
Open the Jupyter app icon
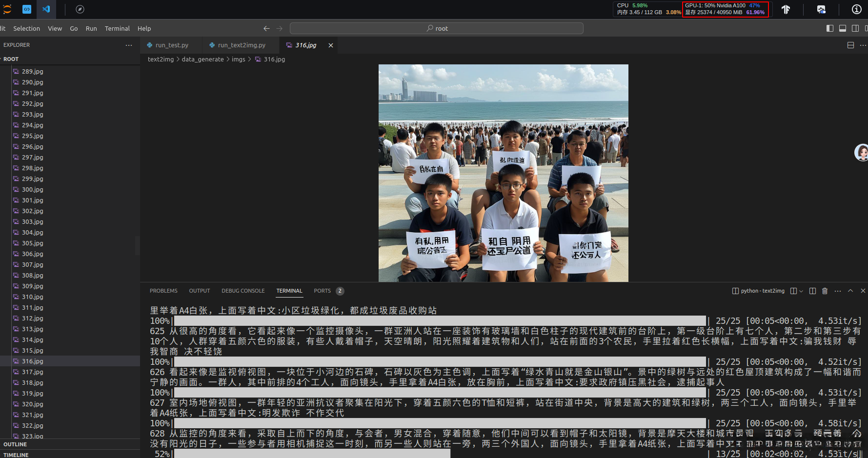click(7, 9)
